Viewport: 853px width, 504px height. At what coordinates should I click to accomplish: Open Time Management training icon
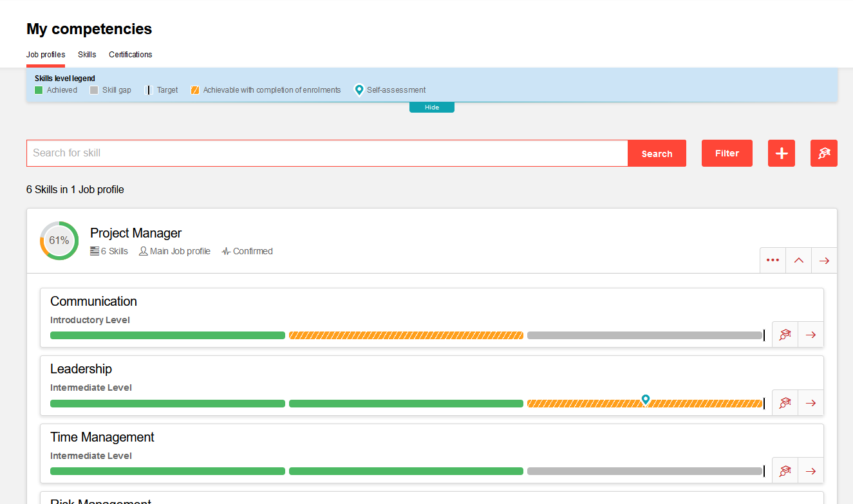point(785,471)
